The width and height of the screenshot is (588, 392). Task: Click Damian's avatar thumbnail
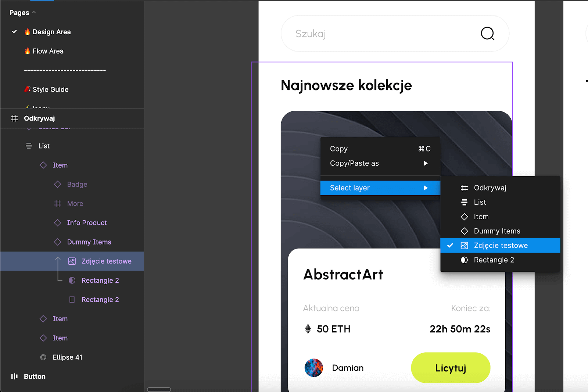point(314,368)
